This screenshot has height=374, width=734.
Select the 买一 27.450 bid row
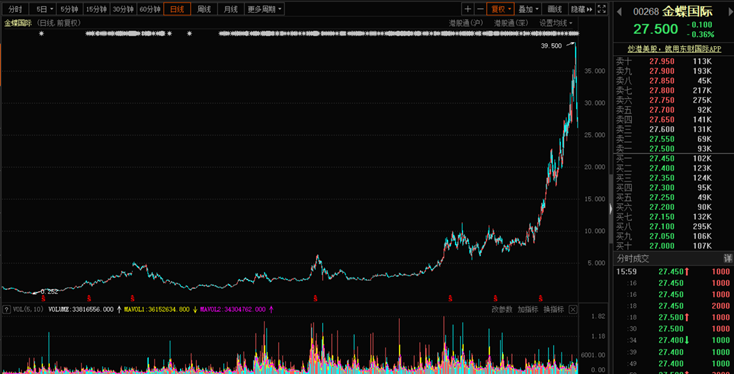(674, 158)
